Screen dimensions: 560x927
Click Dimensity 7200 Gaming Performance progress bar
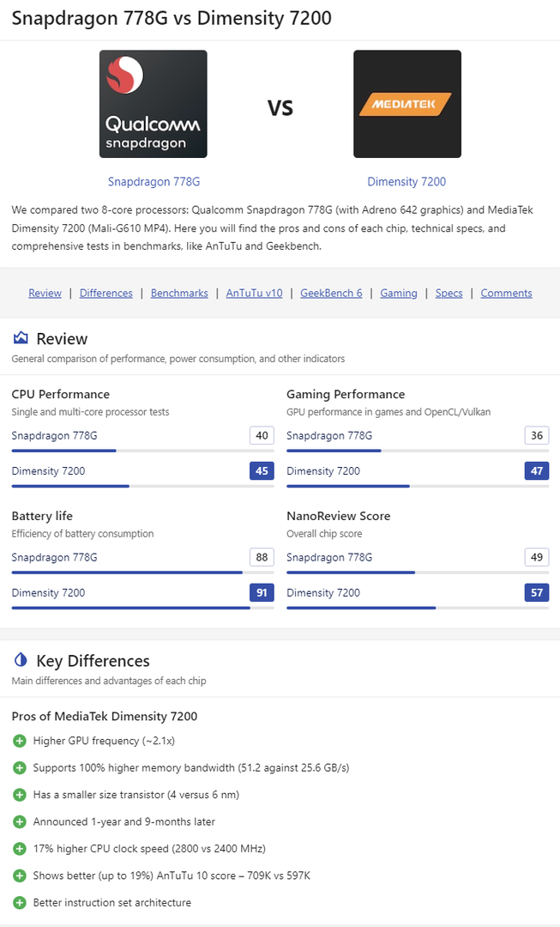(x=418, y=487)
